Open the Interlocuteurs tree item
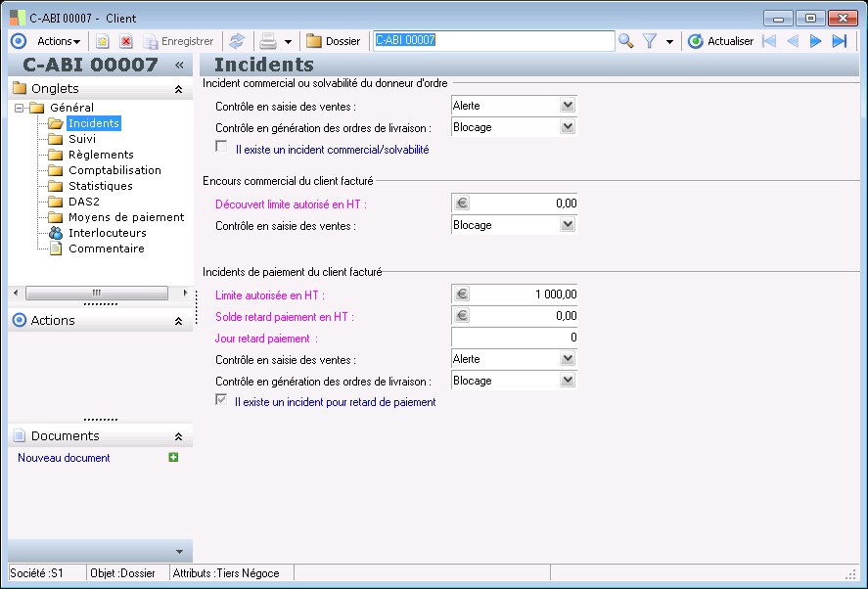The height and width of the screenshot is (589, 868). tap(108, 233)
